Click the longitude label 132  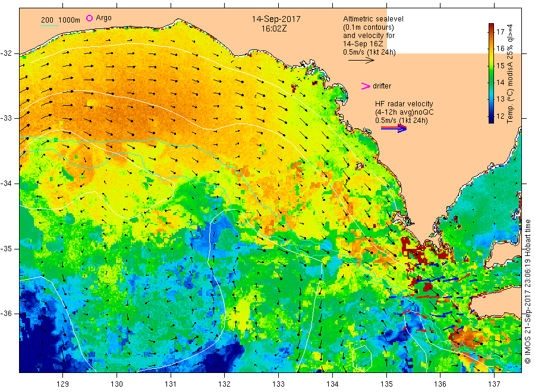pyautogui.click(x=225, y=384)
